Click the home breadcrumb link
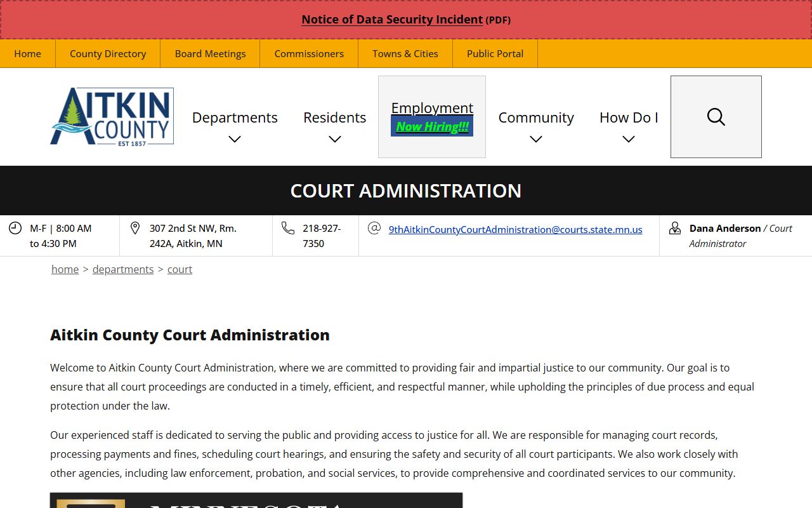 click(x=65, y=269)
